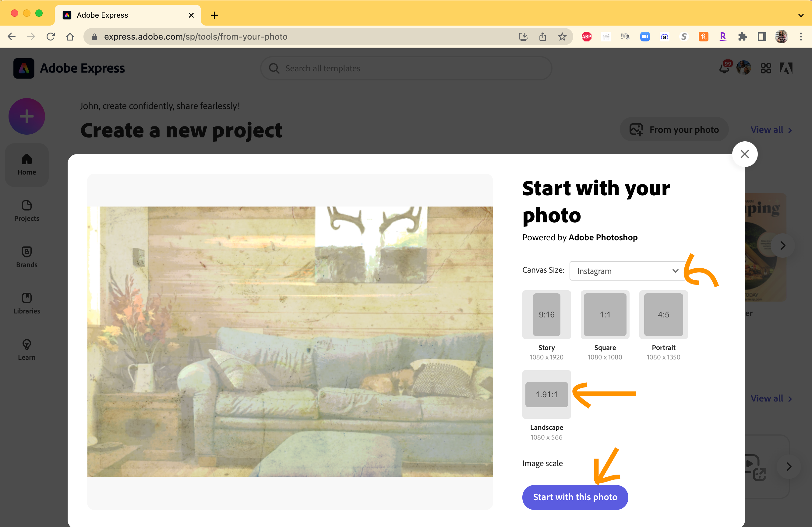Click Start with this photo button

coord(575,497)
